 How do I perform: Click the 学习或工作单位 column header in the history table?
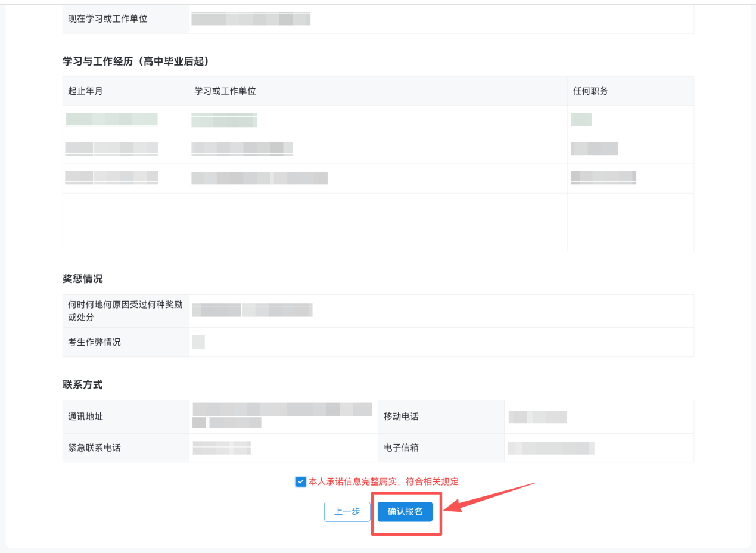point(225,91)
